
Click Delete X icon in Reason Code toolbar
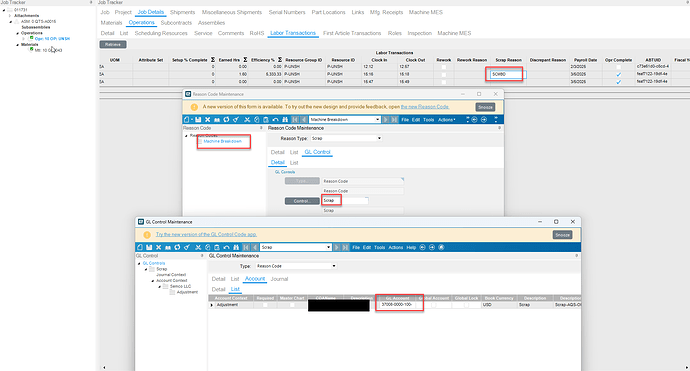point(207,120)
